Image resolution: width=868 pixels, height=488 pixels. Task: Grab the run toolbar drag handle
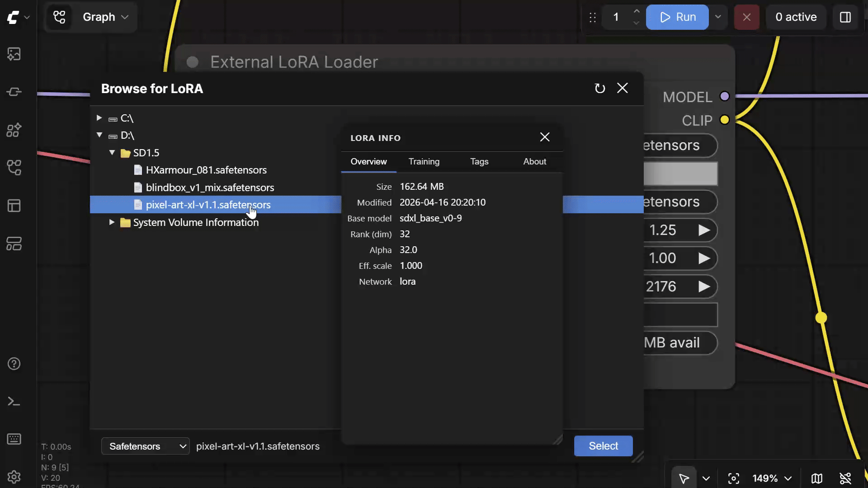coord(593,17)
